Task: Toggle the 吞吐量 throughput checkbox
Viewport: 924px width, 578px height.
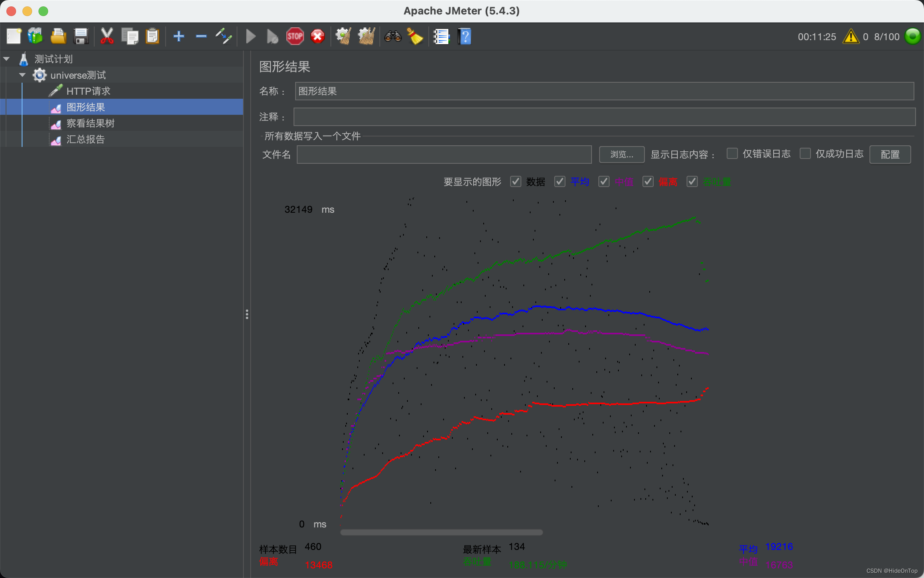Action: 692,181
